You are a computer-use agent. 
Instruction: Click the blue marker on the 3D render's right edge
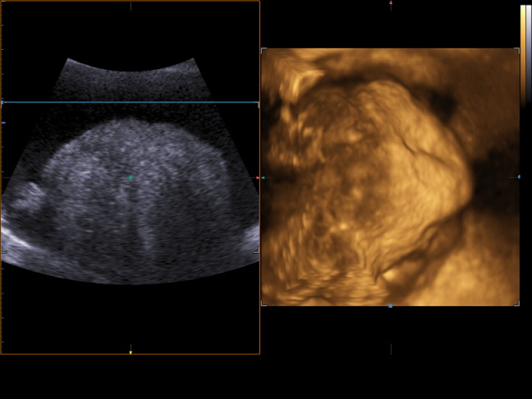(519, 177)
